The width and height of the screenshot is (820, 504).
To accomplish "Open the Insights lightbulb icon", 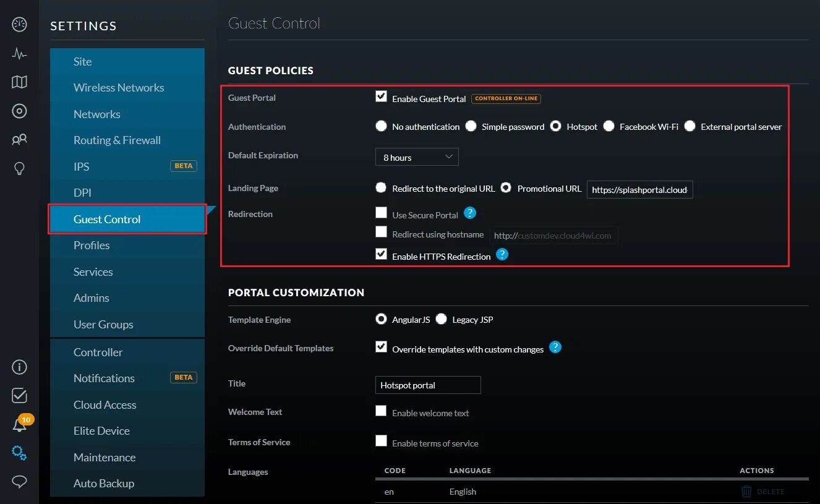I will click(19, 168).
